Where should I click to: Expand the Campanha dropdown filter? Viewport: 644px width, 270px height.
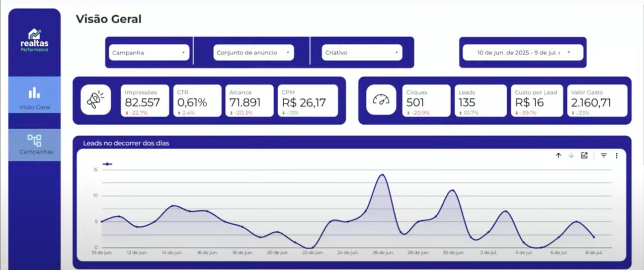(149, 52)
